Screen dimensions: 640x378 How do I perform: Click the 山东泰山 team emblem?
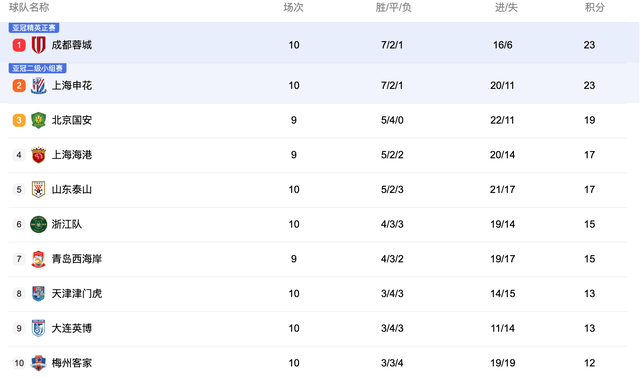(x=38, y=189)
